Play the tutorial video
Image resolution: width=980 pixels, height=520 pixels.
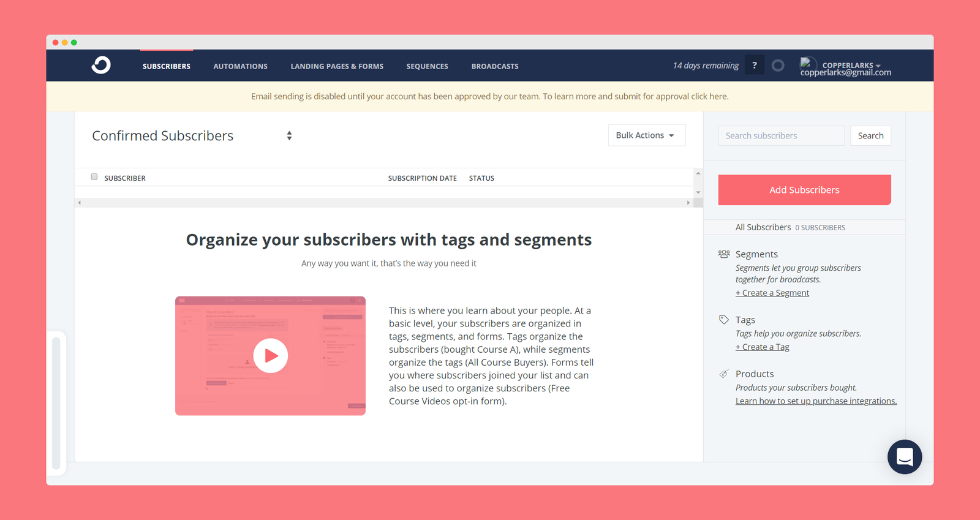[271, 356]
